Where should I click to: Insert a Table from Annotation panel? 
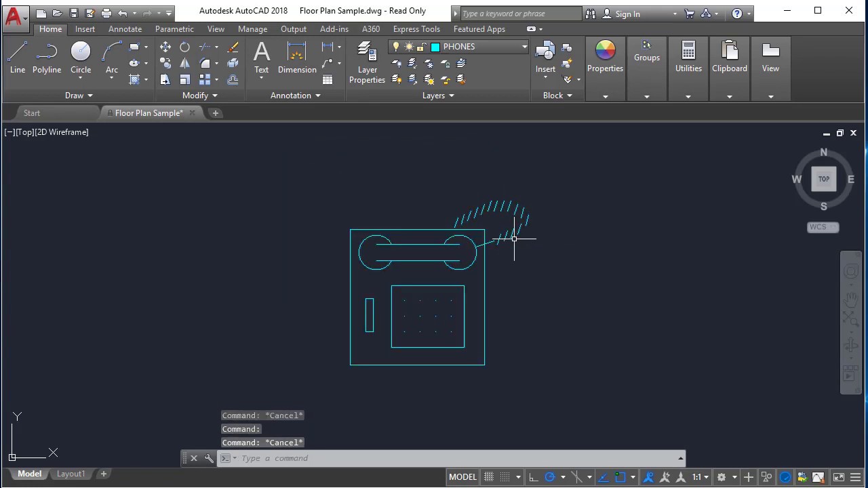point(328,79)
